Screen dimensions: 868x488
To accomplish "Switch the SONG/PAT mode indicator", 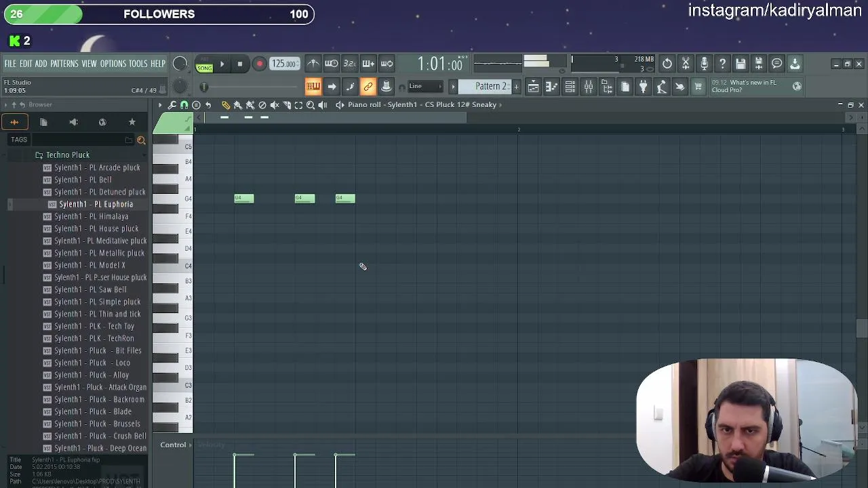I will [x=204, y=65].
